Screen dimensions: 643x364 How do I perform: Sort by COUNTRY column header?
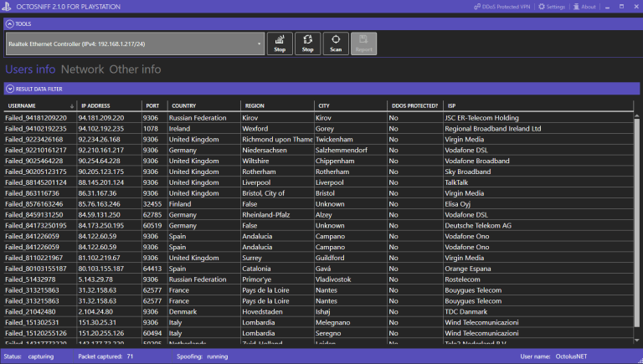coord(183,105)
